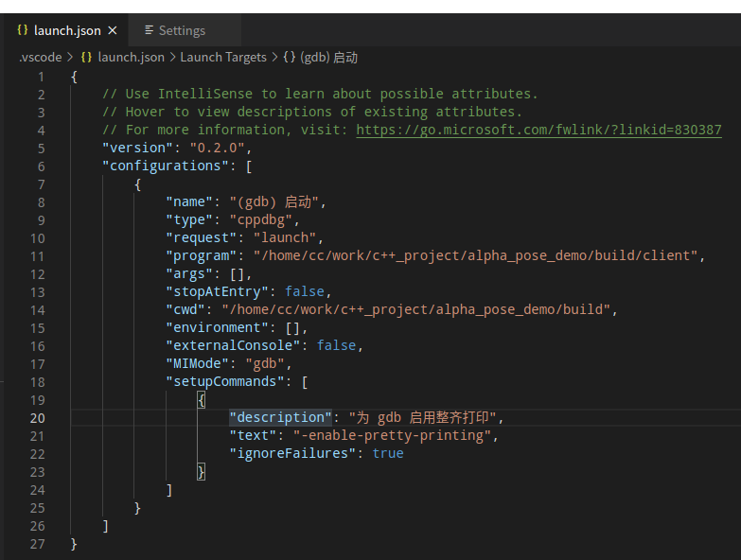This screenshot has width=741, height=560.
Task: Click the build/client program path string
Action: [475, 255]
